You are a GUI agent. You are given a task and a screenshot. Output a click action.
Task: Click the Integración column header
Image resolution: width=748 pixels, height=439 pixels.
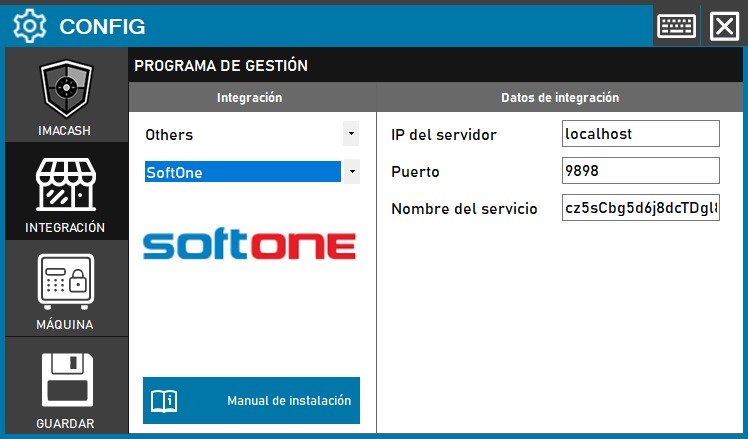pos(250,98)
